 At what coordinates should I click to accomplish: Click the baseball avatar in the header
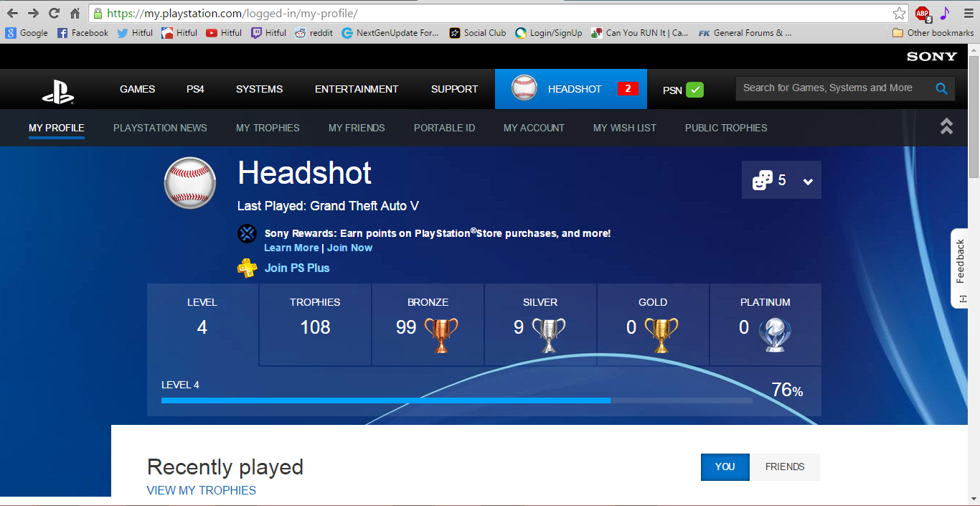524,88
